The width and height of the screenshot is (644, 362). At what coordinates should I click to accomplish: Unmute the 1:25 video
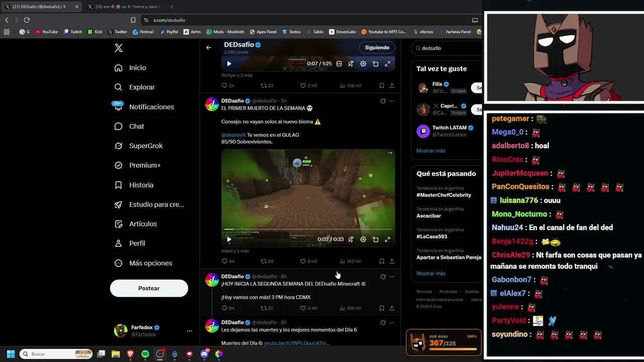click(x=351, y=64)
